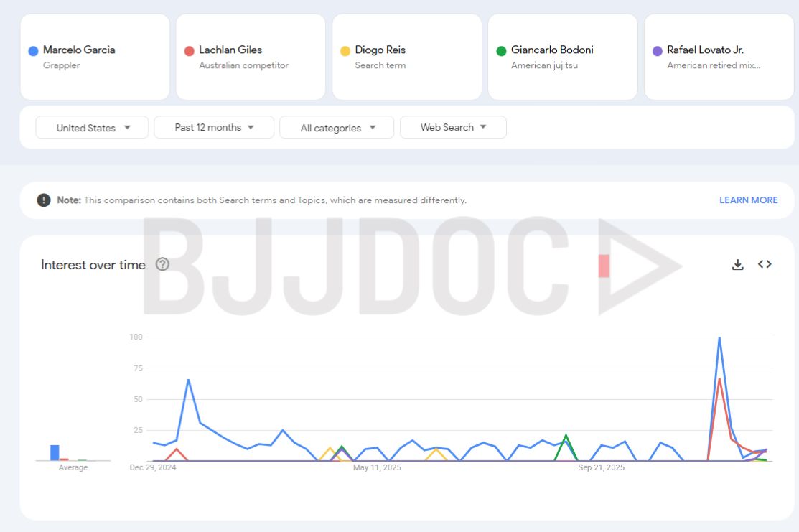
Task: Select the Rafael Lovato Jr. term card
Action: click(x=719, y=57)
